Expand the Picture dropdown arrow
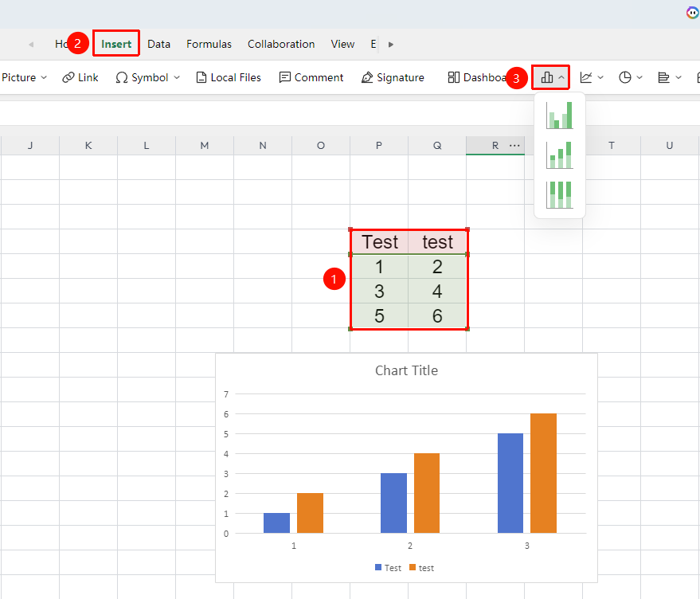The width and height of the screenshot is (700, 599). (44, 78)
